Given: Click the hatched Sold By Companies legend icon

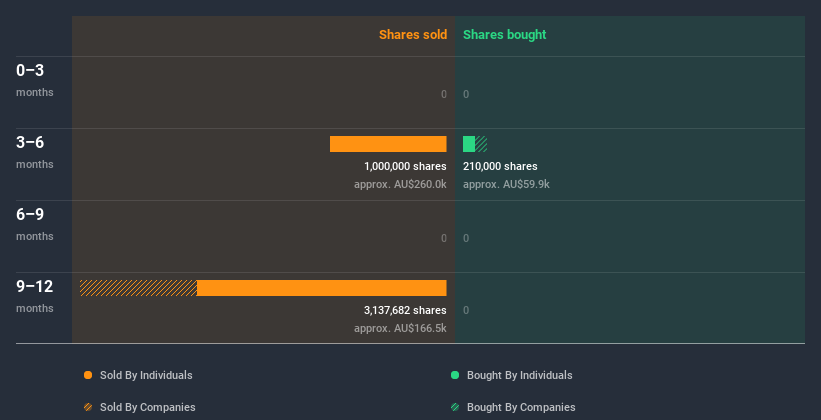Looking at the screenshot, I should (x=88, y=407).
